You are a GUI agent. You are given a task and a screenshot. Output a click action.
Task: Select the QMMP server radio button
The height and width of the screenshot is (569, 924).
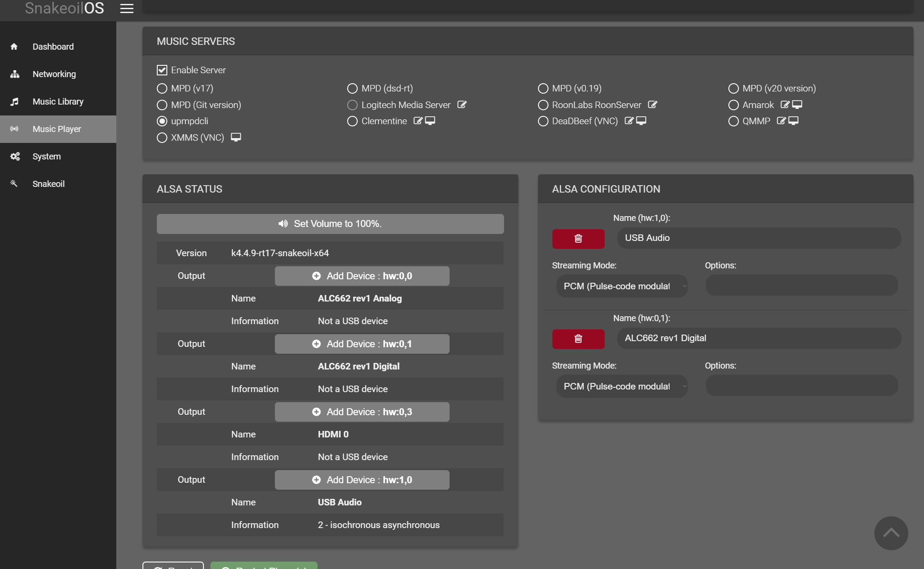pyautogui.click(x=733, y=121)
